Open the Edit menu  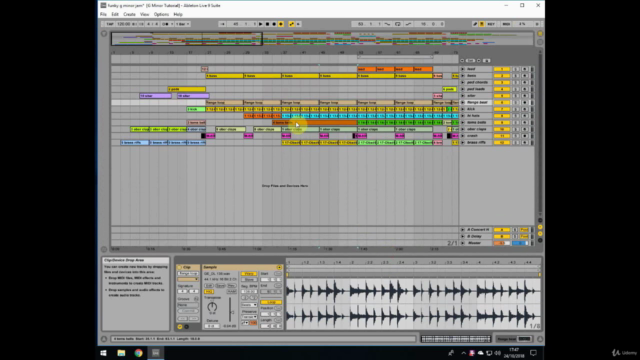115,14
